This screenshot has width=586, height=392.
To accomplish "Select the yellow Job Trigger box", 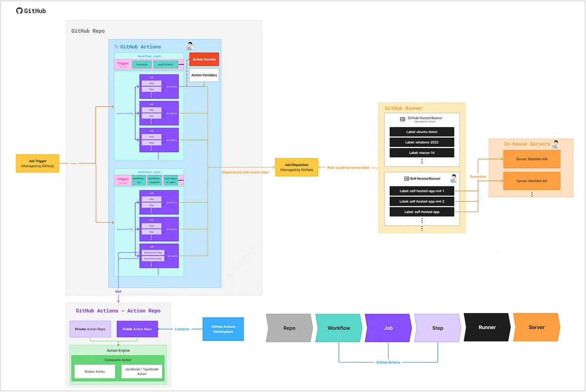I will tap(38, 163).
